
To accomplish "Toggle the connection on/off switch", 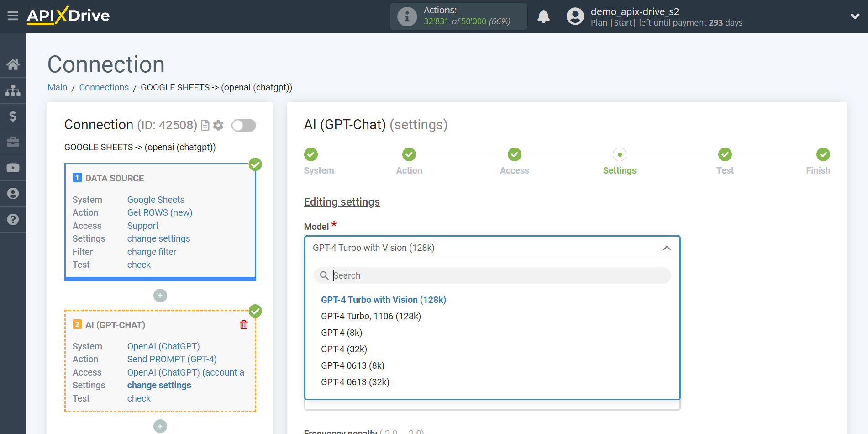I will click(243, 125).
